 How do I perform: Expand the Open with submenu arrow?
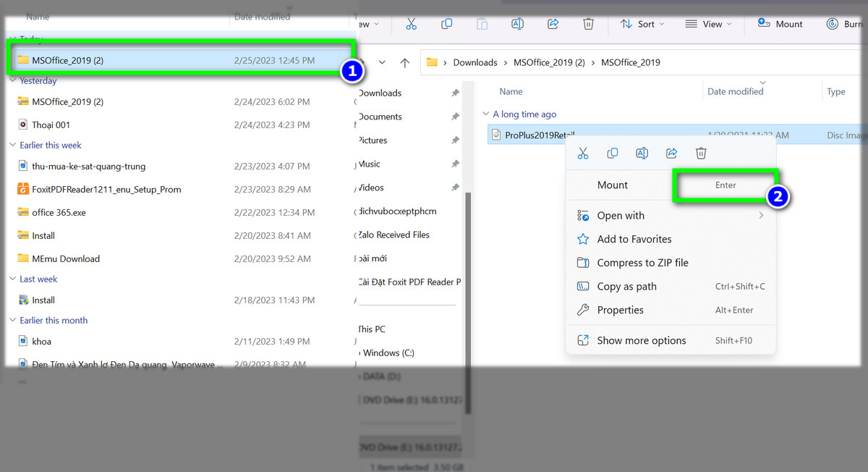(761, 216)
